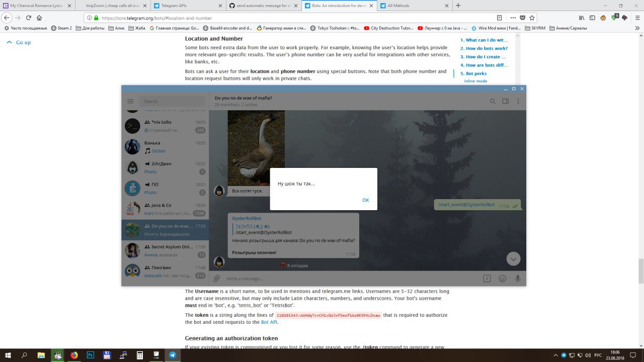Open the volume control in the tray
This screenshot has width=644, height=362.
pyautogui.click(x=587, y=355)
